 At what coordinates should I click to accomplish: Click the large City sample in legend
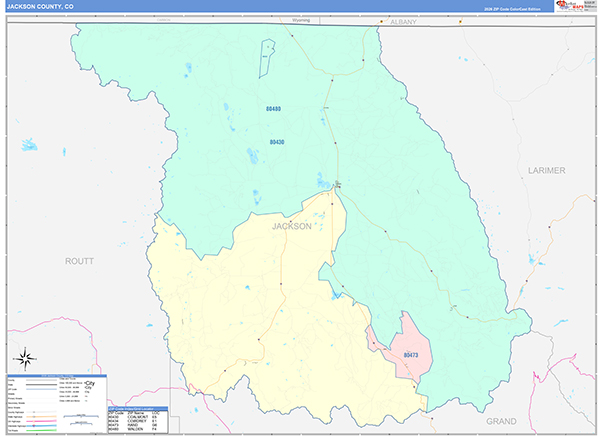[90, 383]
